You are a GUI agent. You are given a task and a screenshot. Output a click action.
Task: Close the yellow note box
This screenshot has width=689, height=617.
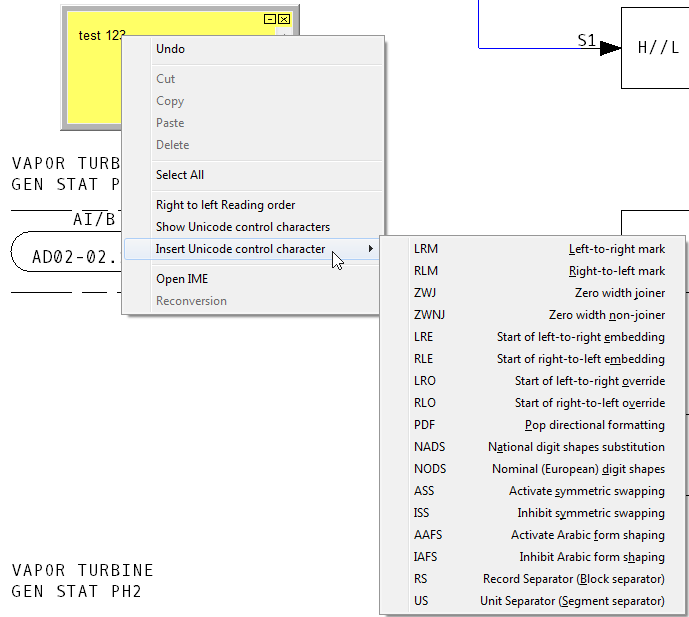(x=284, y=19)
